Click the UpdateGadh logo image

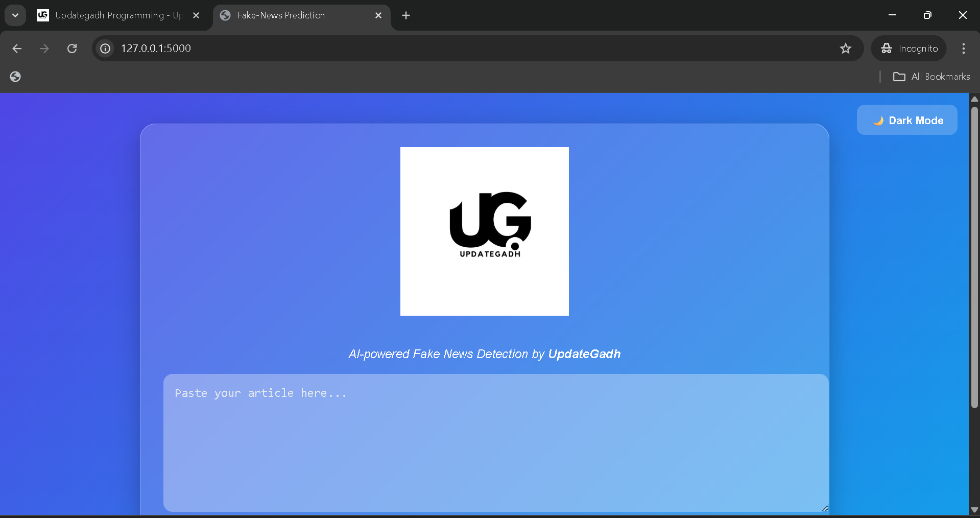coord(485,231)
